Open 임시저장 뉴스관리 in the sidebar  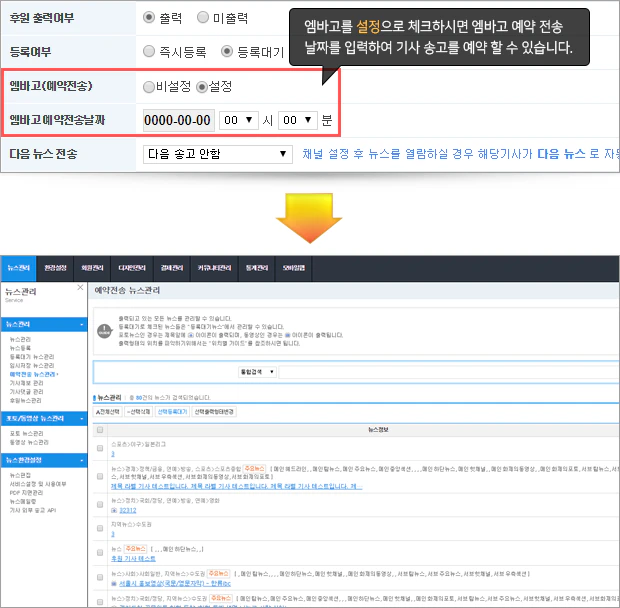32,365
